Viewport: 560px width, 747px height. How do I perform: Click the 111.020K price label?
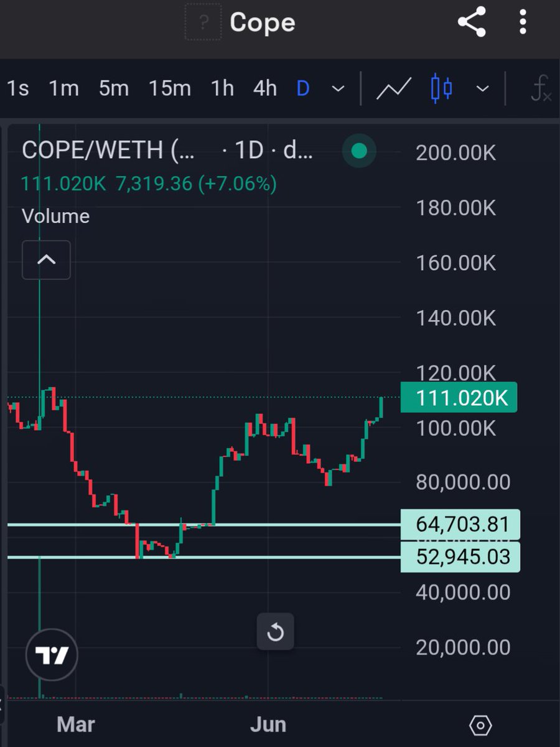point(459,397)
